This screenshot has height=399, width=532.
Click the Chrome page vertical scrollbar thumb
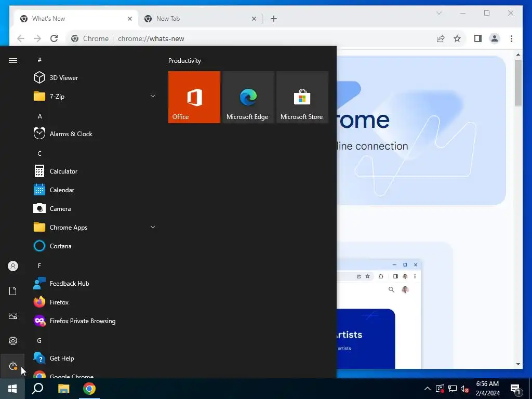pyautogui.click(x=518, y=83)
